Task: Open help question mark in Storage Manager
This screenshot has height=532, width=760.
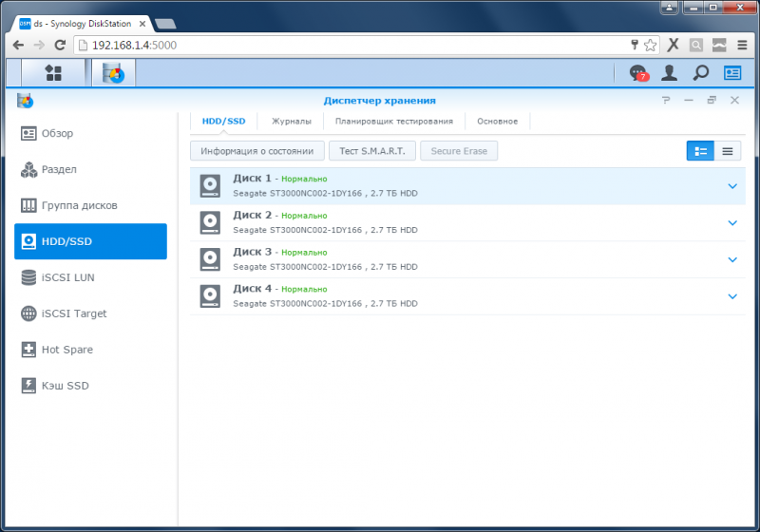Action: (x=666, y=100)
